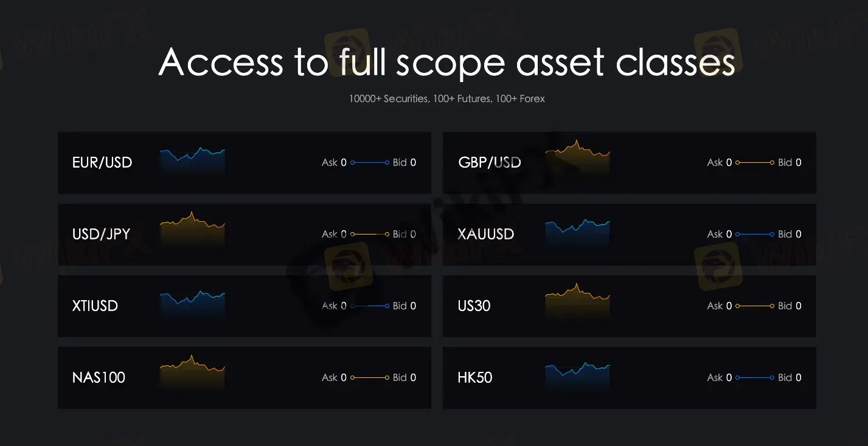Click the US30 Ask-Bid spread line
This screenshot has height=446, width=868.
(754, 306)
